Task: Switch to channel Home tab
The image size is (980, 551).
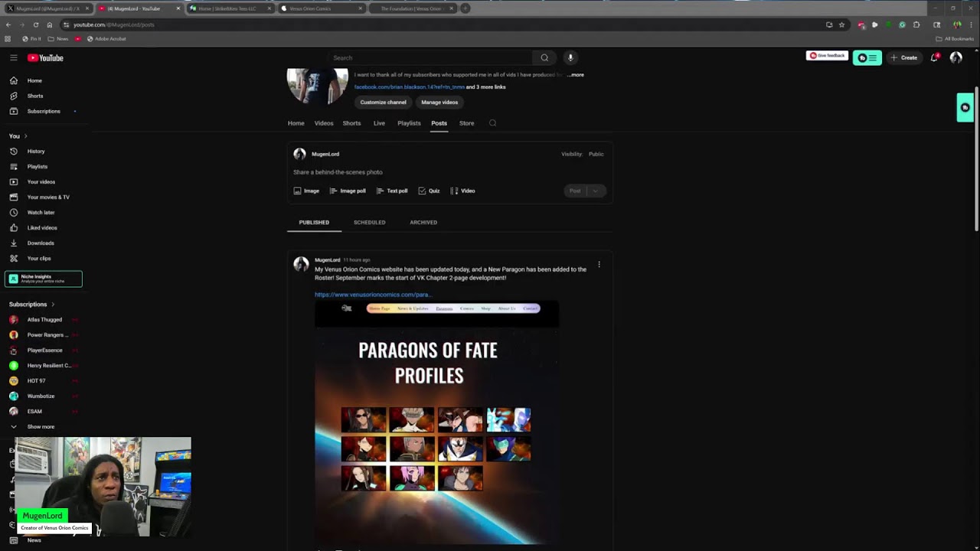Action: coord(296,123)
